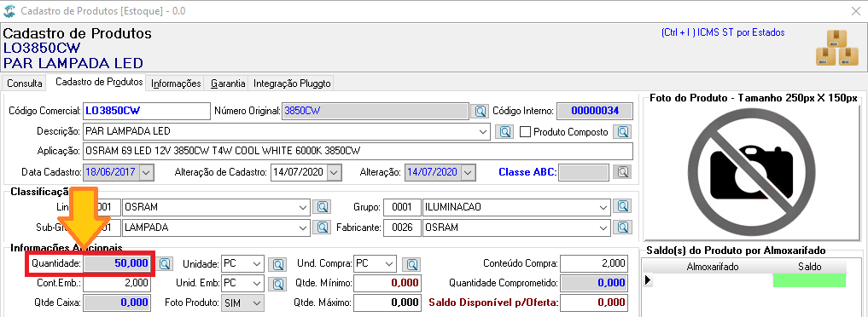868x317 pixels.
Task: Click the search icon next to Und. Compra
Action: [411, 264]
